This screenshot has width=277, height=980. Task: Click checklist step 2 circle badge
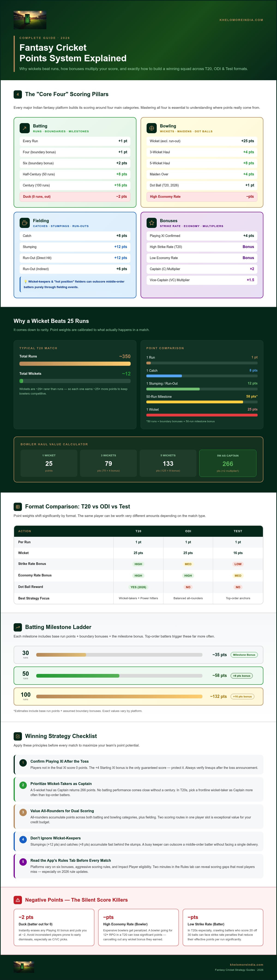[x=23, y=785]
